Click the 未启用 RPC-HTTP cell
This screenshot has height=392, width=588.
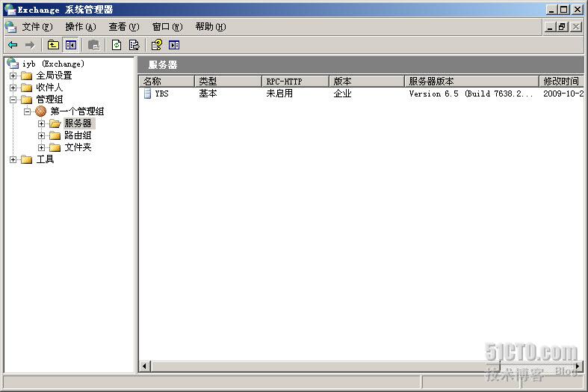pos(279,94)
